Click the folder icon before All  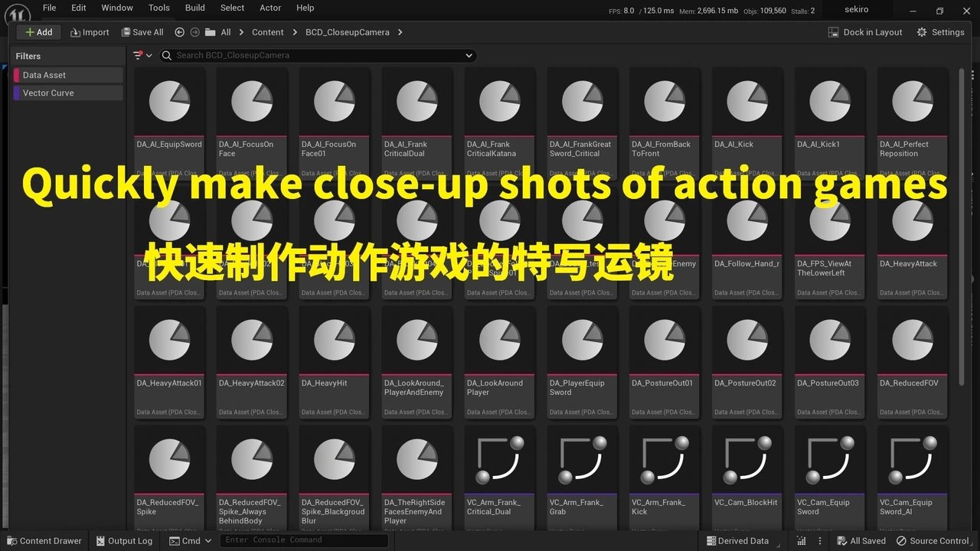click(x=209, y=32)
